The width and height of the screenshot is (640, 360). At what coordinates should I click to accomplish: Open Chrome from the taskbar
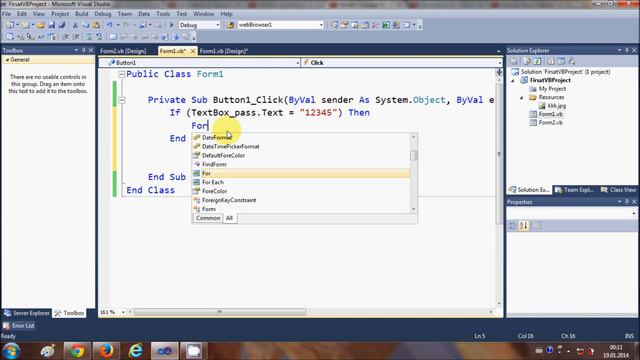(76, 351)
